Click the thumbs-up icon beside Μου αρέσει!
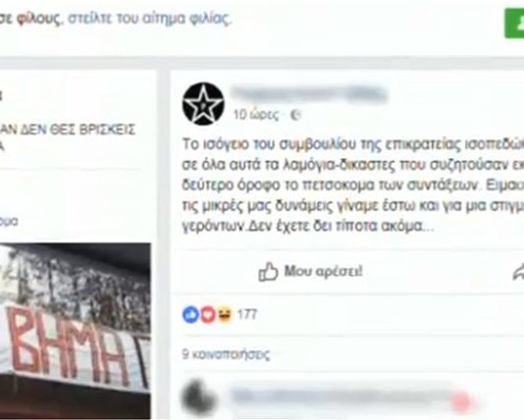 [x=268, y=271]
